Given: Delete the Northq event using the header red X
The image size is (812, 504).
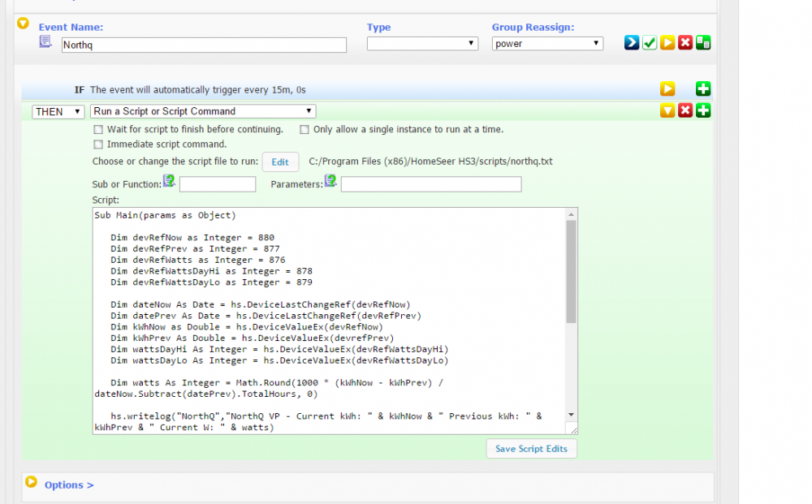Looking at the screenshot, I should point(685,43).
